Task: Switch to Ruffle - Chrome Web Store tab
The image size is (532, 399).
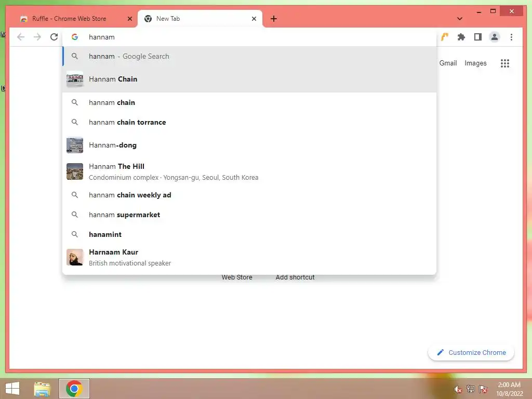Action: click(x=69, y=19)
